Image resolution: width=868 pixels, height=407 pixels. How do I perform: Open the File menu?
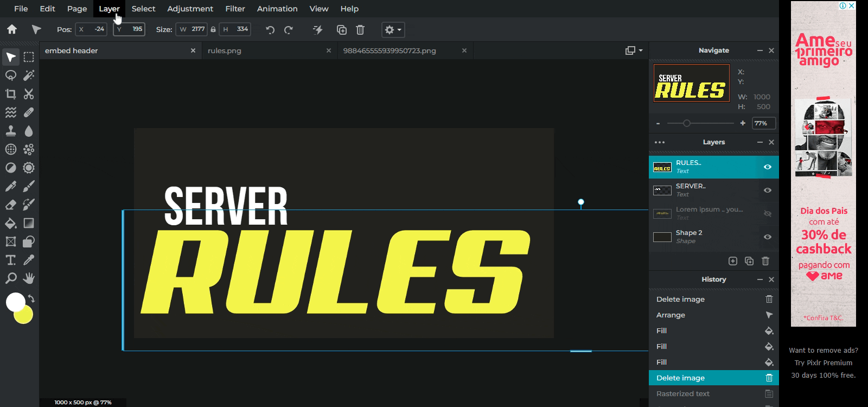click(x=21, y=9)
